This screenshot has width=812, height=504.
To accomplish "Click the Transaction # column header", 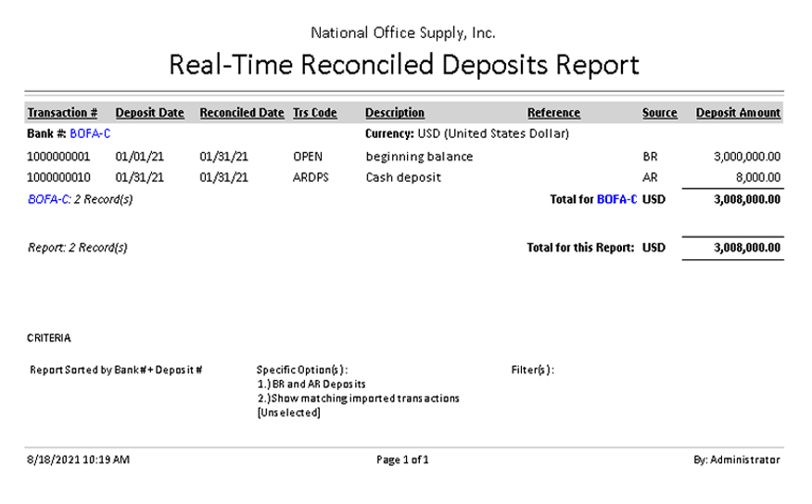I will tap(62, 113).
